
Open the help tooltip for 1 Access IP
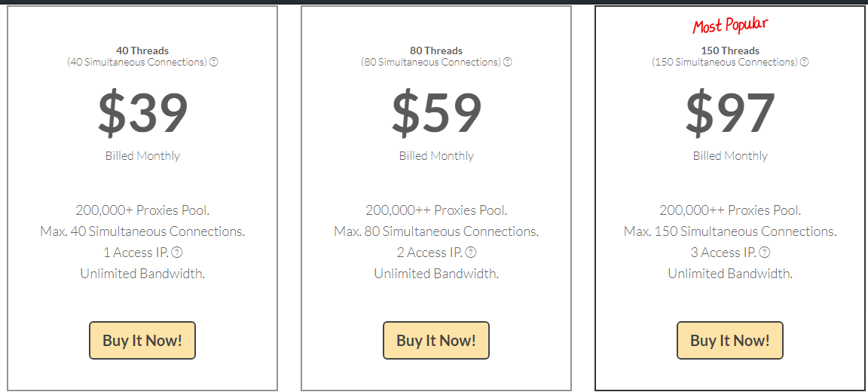[x=176, y=253]
